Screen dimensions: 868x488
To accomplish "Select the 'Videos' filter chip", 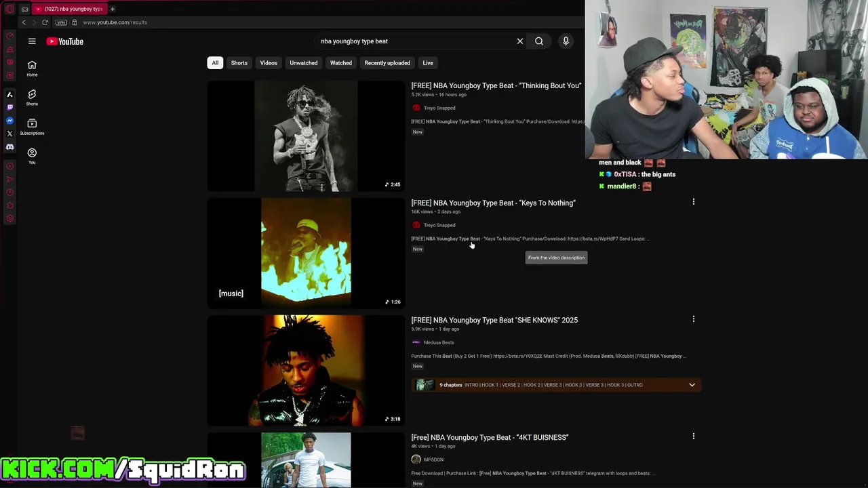I will (x=269, y=63).
